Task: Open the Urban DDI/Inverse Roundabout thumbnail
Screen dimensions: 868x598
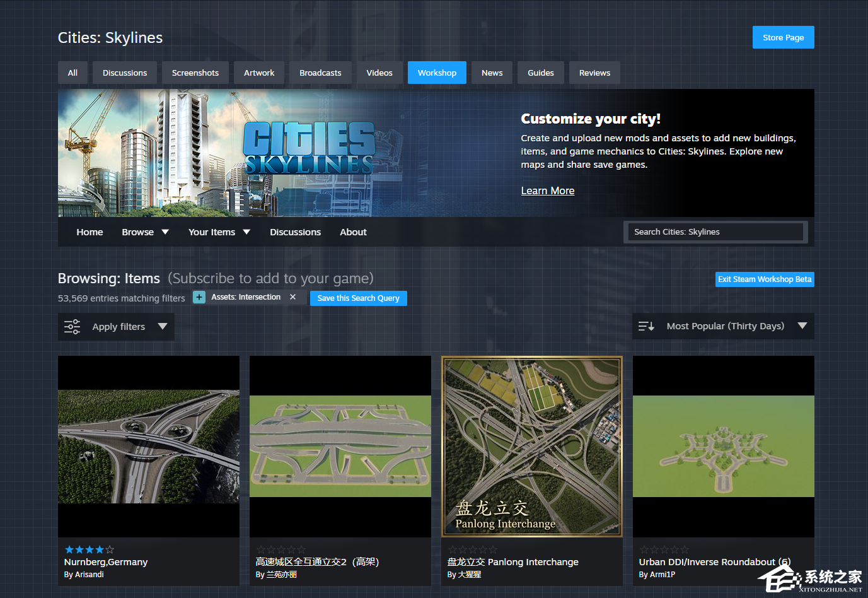Action: coord(724,447)
